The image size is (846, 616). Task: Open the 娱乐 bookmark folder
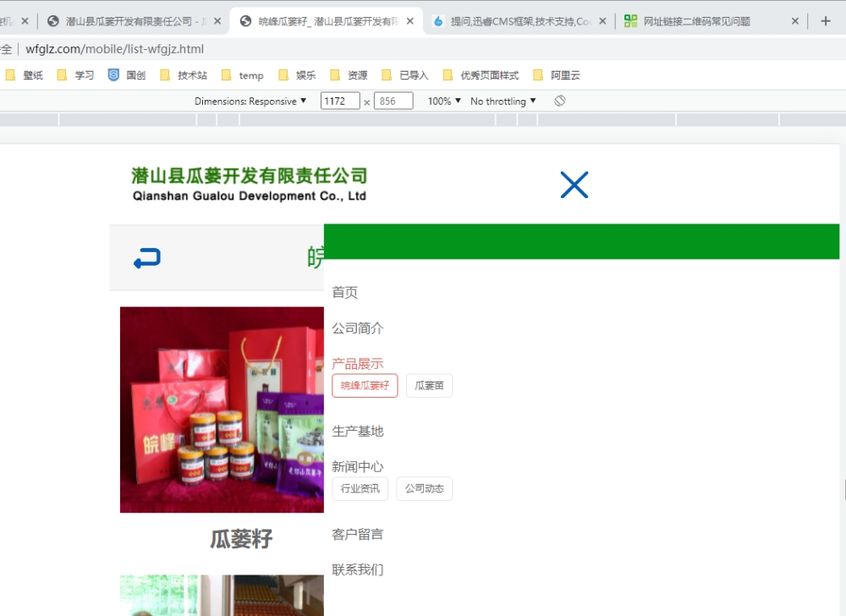(297, 75)
